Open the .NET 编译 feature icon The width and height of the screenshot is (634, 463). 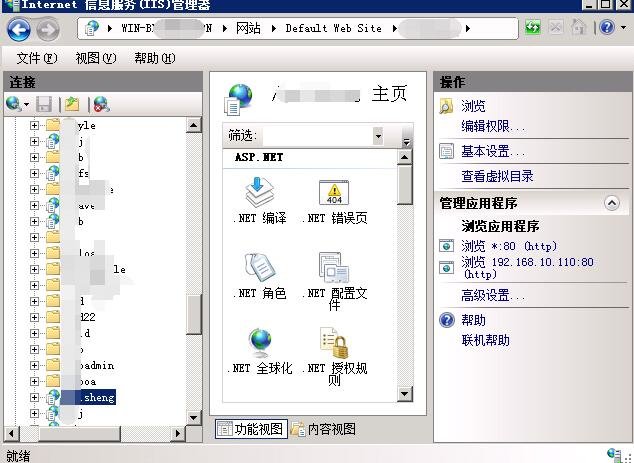pos(259,192)
